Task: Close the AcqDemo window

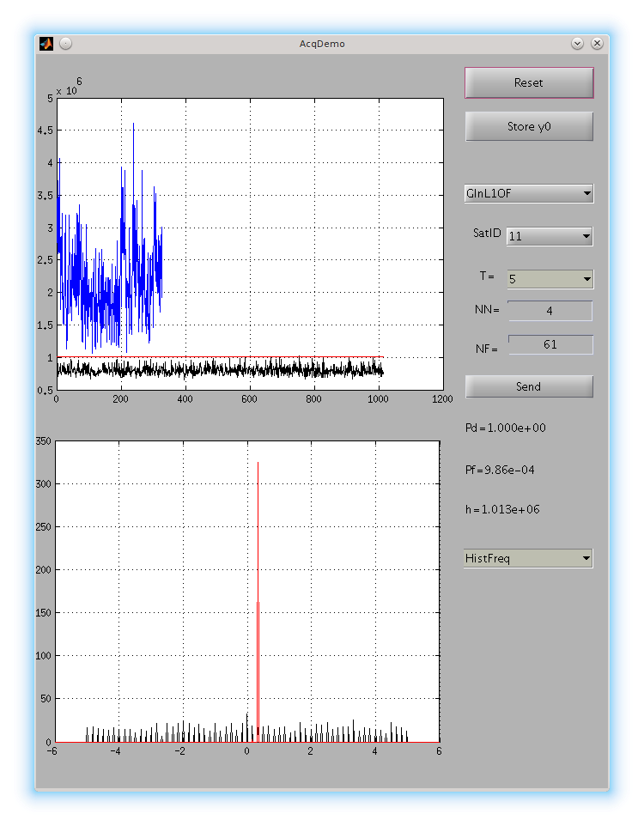Action: click(x=597, y=43)
